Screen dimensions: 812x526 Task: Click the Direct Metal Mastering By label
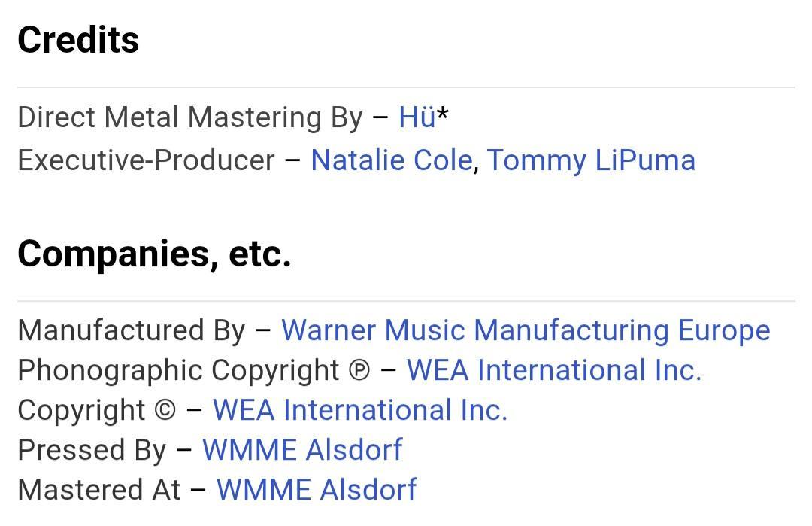[x=190, y=117]
